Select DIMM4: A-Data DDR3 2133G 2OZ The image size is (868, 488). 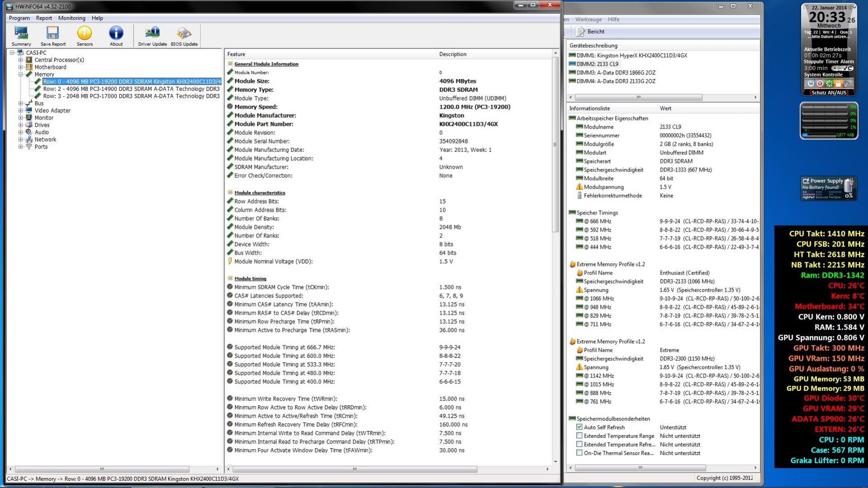point(616,81)
